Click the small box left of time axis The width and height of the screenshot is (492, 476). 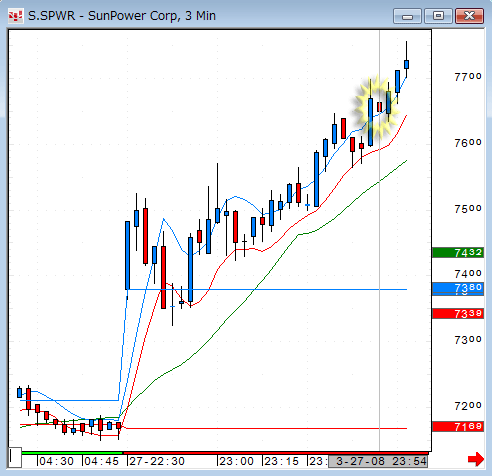(x=15, y=457)
